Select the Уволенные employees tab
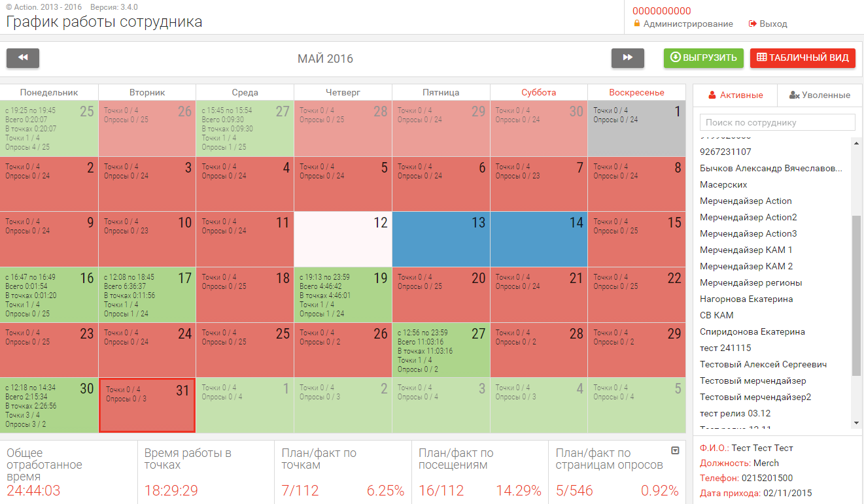Image resolution: width=864 pixels, height=504 pixels. [820, 95]
